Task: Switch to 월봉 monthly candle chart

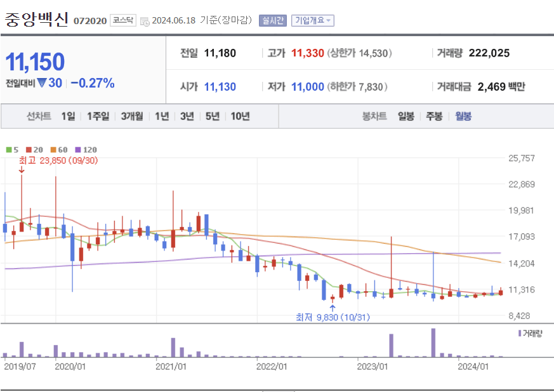Action: [463, 116]
